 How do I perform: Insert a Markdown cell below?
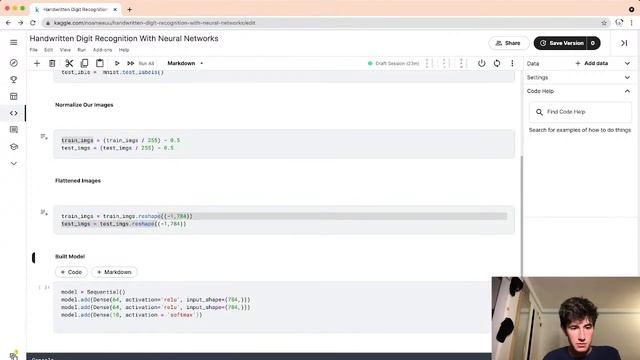tap(114, 272)
